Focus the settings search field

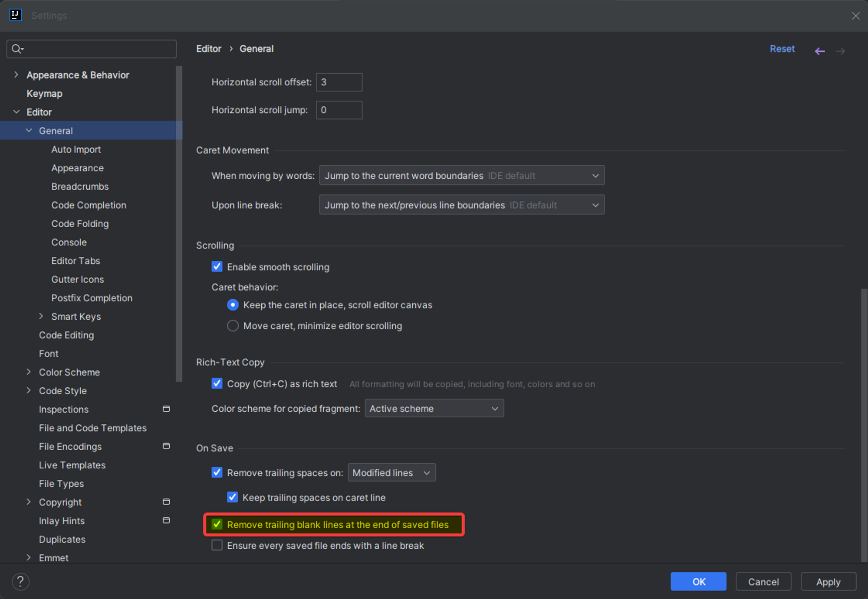tap(92, 49)
